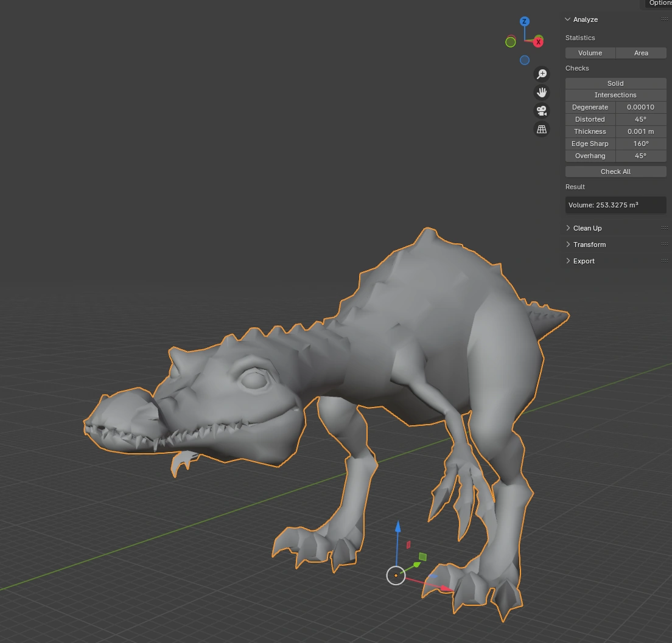The width and height of the screenshot is (672, 643).
Task: Run the Intersections check
Action: pyautogui.click(x=615, y=95)
